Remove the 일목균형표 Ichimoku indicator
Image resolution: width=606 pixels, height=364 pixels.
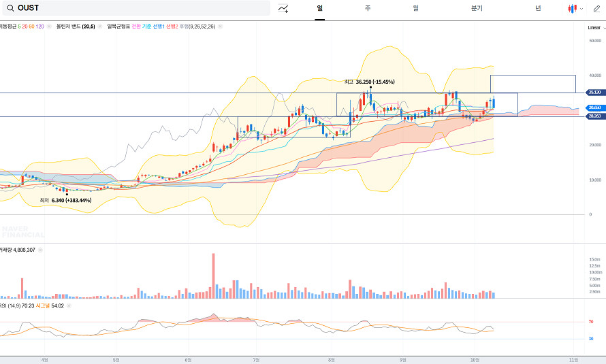tap(221, 27)
